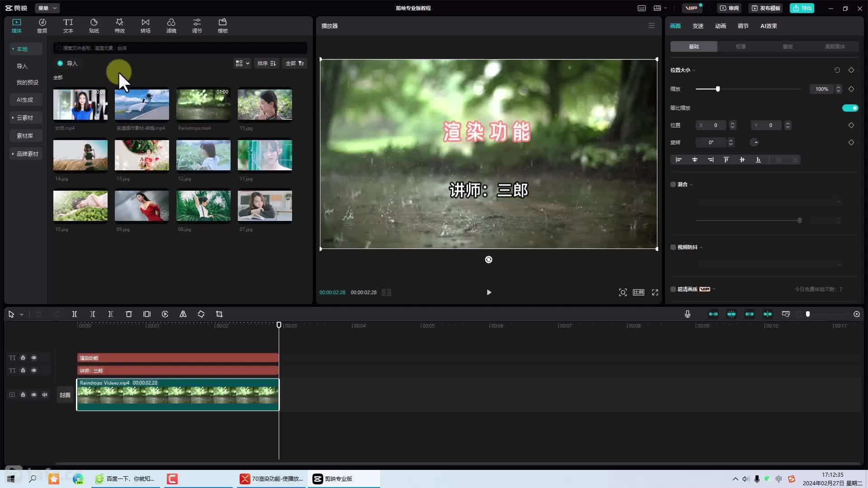Screen dimensions: 868x488
Task: Click the microphone record icon
Action: pos(688,314)
